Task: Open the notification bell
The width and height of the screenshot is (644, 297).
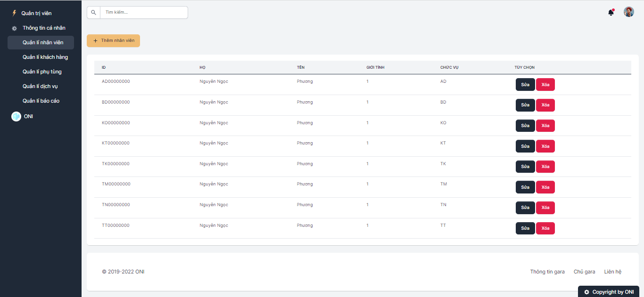Action: [x=611, y=12]
